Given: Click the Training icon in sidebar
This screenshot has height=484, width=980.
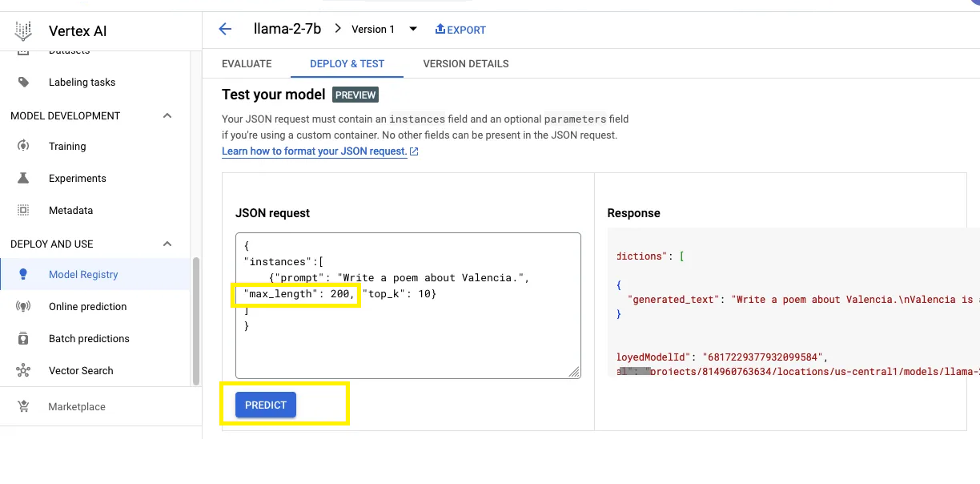Looking at the screenshot, I should click(23, 146).
